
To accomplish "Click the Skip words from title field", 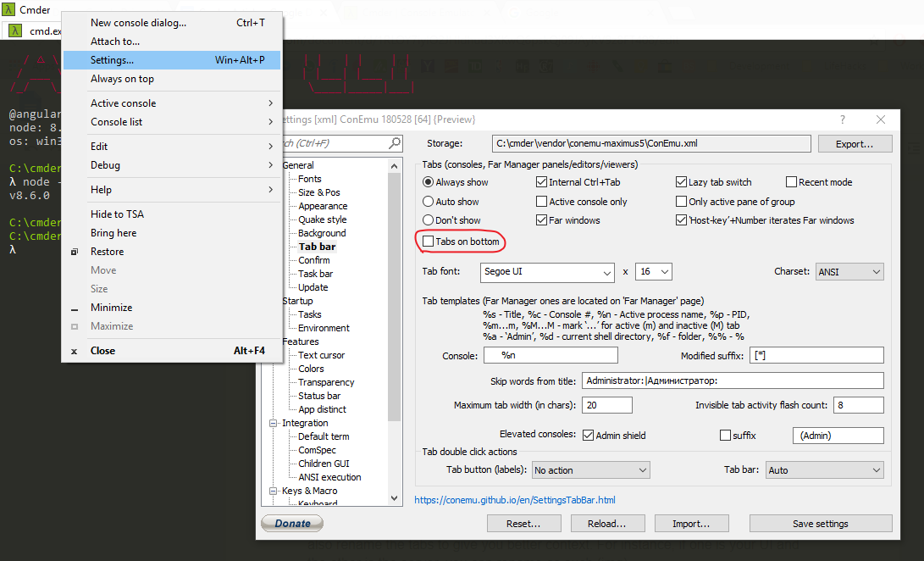I will (733, 380).
